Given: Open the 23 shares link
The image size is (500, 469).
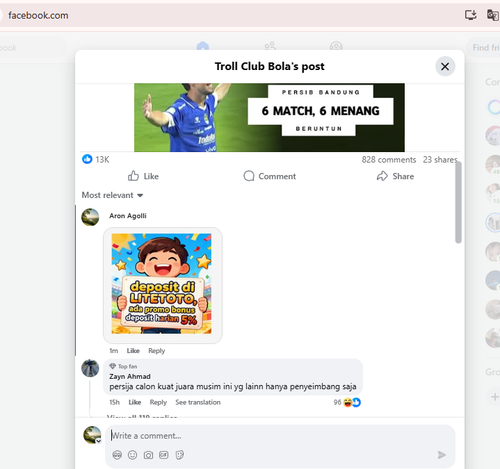Looking at the screenshot, I should pyautogui.click(x=440, y=160).
